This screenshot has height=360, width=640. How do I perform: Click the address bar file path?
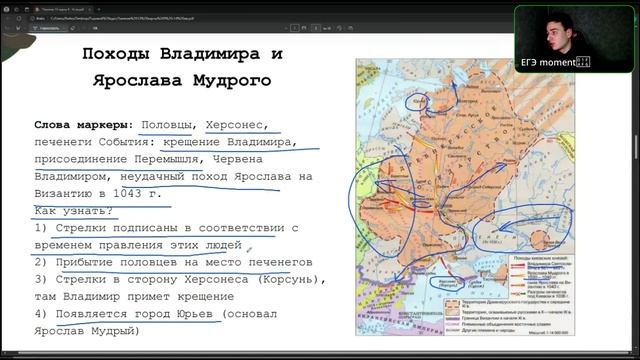click(122, 18)
